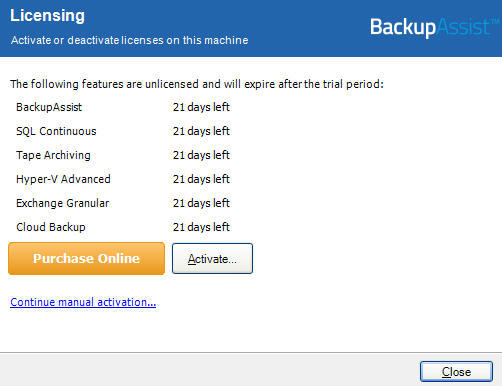Follow the Continue manual activation link
502x386 pixels.
pyautogui.click(x=83, y=302)
